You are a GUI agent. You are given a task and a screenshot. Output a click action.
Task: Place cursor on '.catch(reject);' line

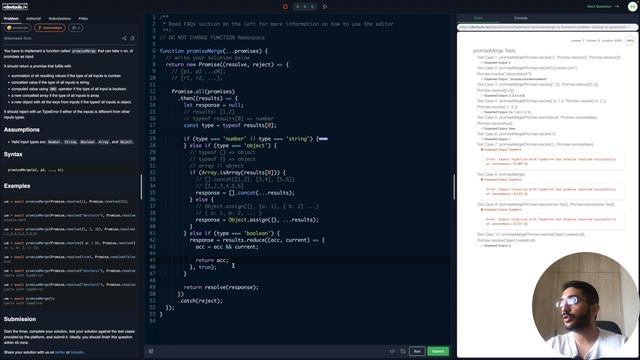pyautogui.click(x=200, y=301)
